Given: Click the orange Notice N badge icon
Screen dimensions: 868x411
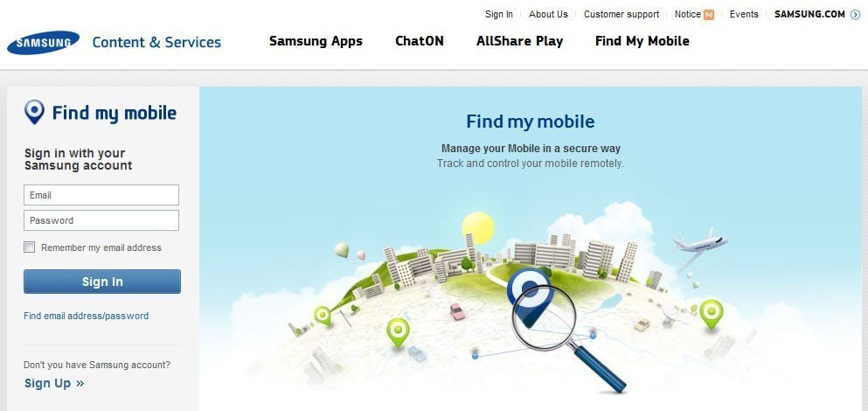Looking at the screenshot, I should (x=709, y=15).
